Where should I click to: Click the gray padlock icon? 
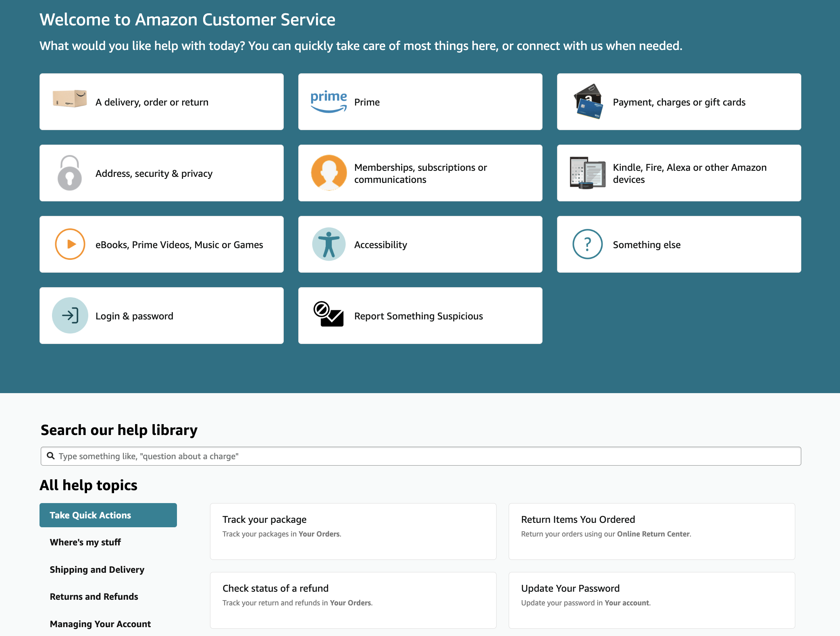pyautogui.click(x=70, y=173)
